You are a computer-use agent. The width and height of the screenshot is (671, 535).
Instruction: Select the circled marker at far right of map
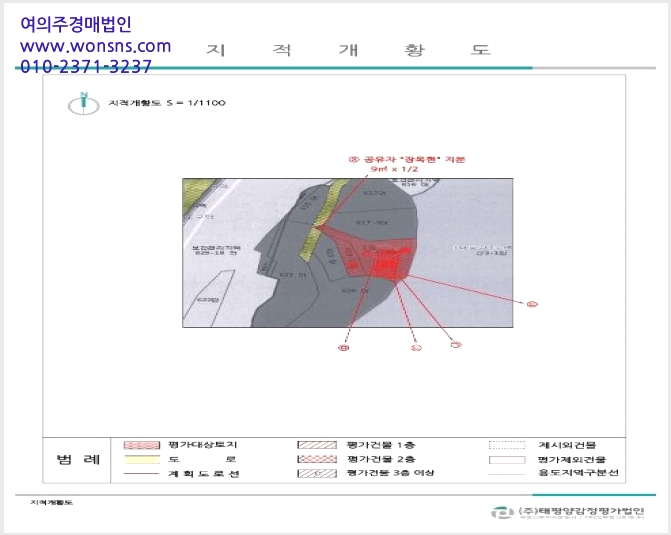point(532,304)
